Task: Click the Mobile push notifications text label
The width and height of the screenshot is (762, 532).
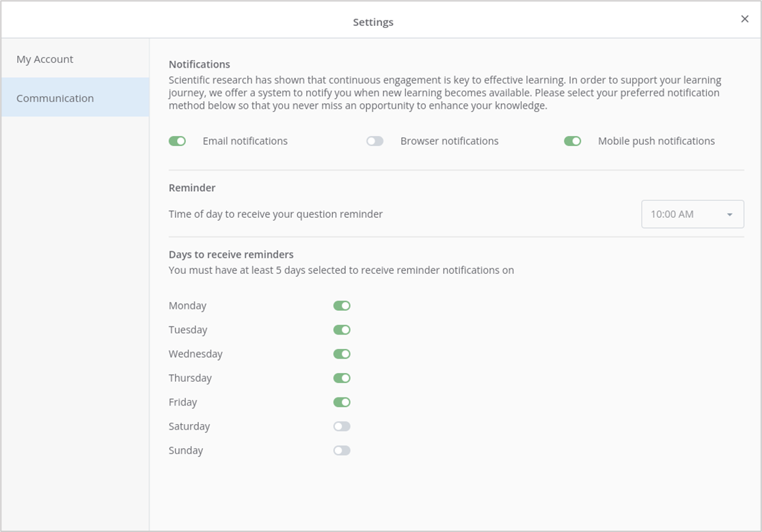Action: point(656,141)
